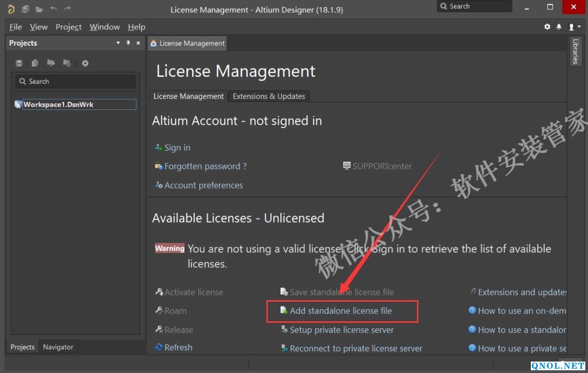Screen dimensions: 588x373
Task: Click the save-all documents icon in title bar
Action: pos(26,9)
